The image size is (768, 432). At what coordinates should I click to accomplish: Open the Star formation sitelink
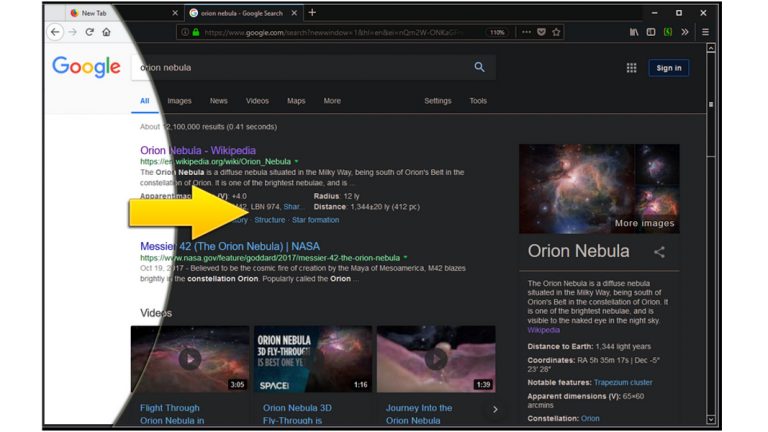[315, 220]
